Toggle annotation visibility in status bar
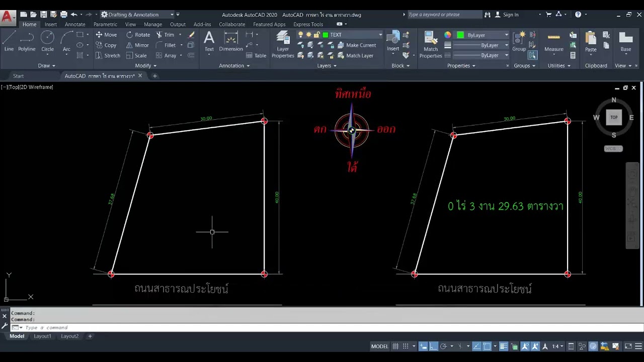Image resolution: width=644 pixels, height=362 pixels. click(x=525, y=346)
